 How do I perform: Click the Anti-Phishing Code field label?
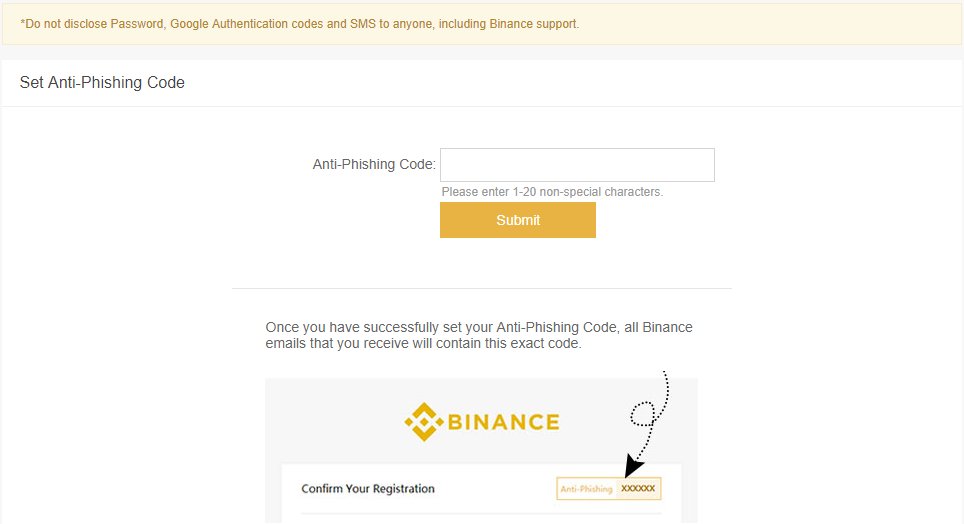(374, 164)
